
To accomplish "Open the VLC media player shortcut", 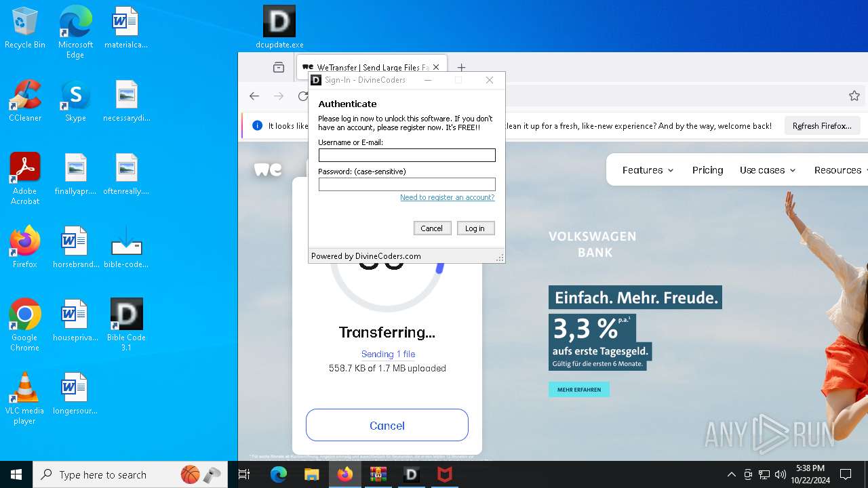I will click(25, 399).
